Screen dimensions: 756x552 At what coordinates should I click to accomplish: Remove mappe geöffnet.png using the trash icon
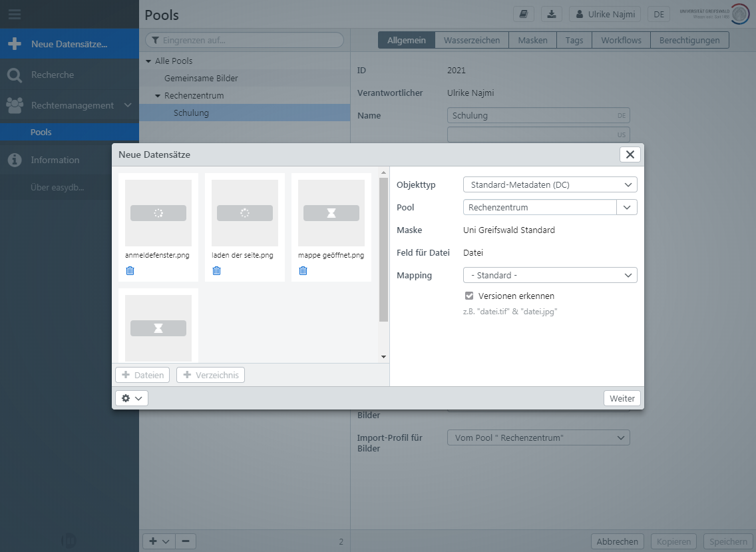coord(303,271)
